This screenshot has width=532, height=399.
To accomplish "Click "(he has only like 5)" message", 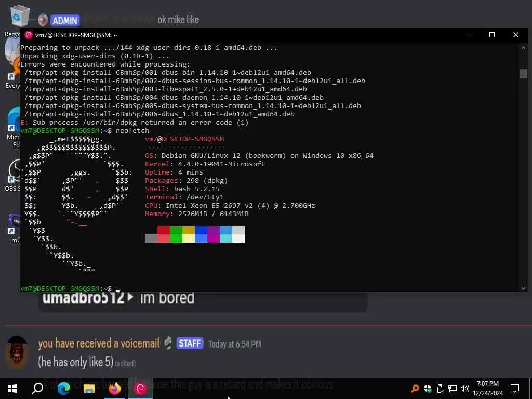I will pyautogui.click(x=76, y=362).
